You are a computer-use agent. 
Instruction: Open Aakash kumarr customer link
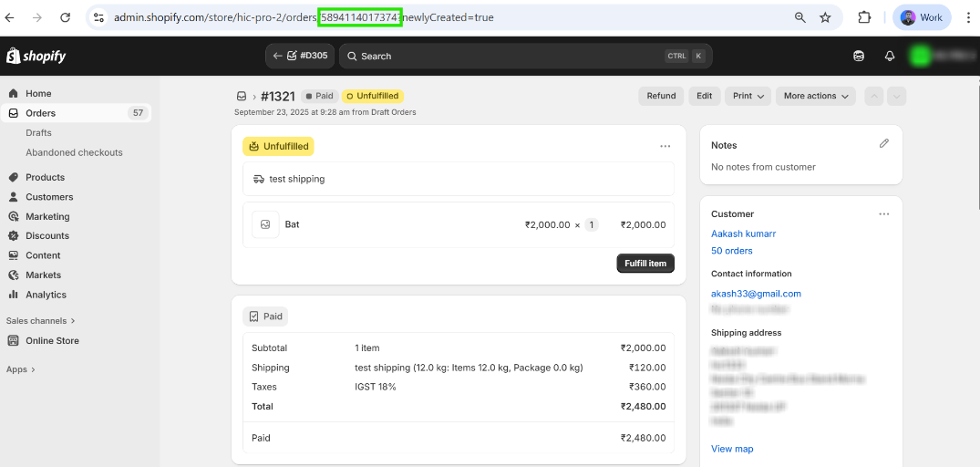[743, 233]
